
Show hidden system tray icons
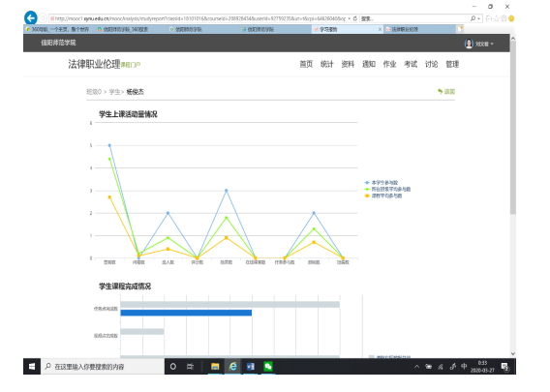pos(416,367)
